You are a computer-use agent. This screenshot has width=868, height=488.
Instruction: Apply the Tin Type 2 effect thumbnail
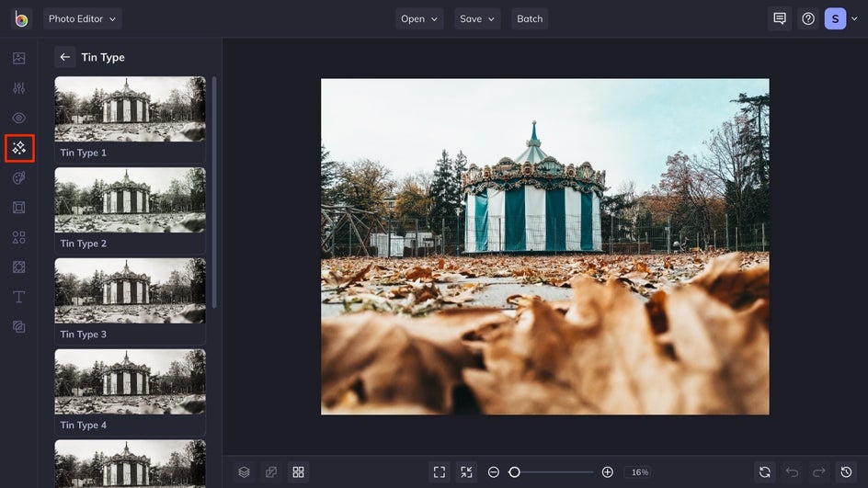coord(130,199)
